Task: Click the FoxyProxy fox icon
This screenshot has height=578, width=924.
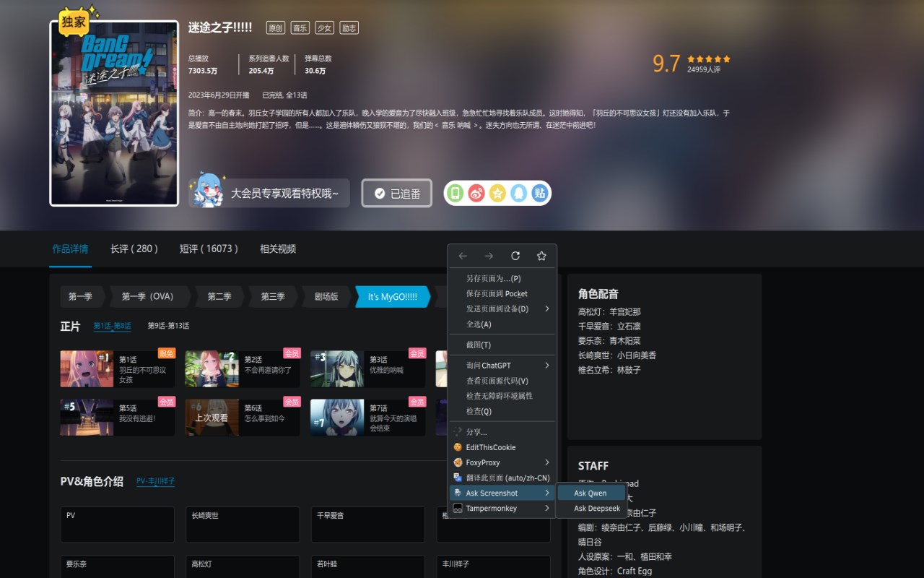Action: tap(458, 462)
